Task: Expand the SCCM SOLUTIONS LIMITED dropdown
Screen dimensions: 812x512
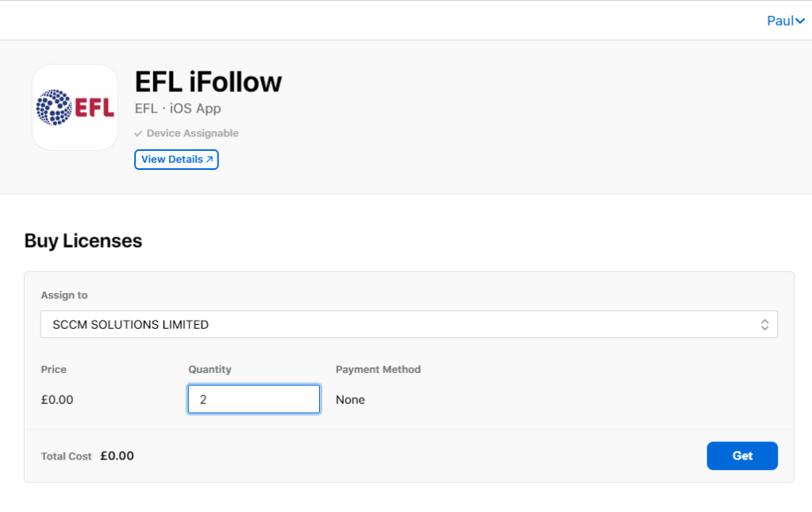Action: click(x=409, y=325)
